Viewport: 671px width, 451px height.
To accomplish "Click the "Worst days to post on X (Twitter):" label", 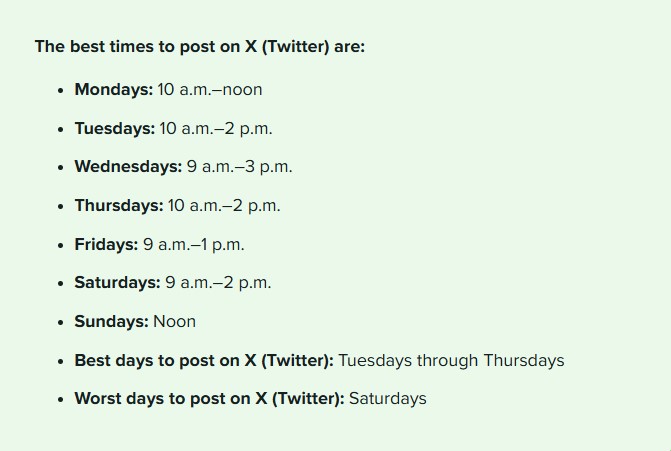I will pyautogui.click(x=209, y=398).
